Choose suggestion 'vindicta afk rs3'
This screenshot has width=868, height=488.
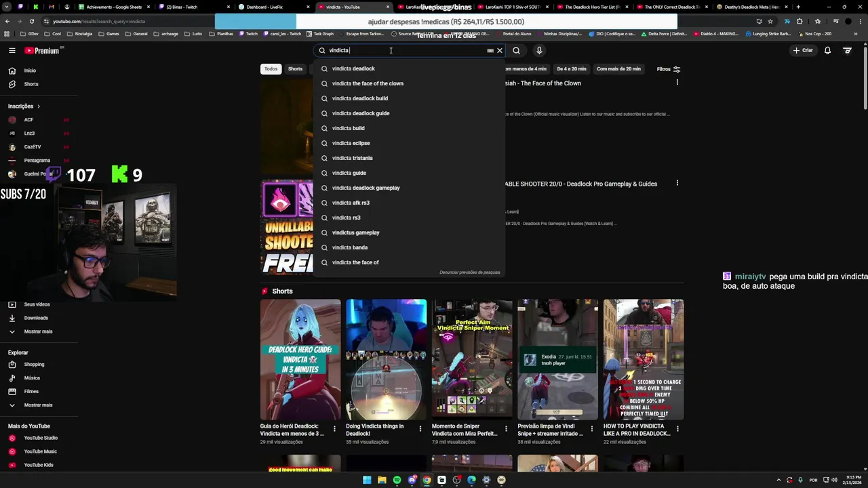pyautogui.click(x=409, y=203)
